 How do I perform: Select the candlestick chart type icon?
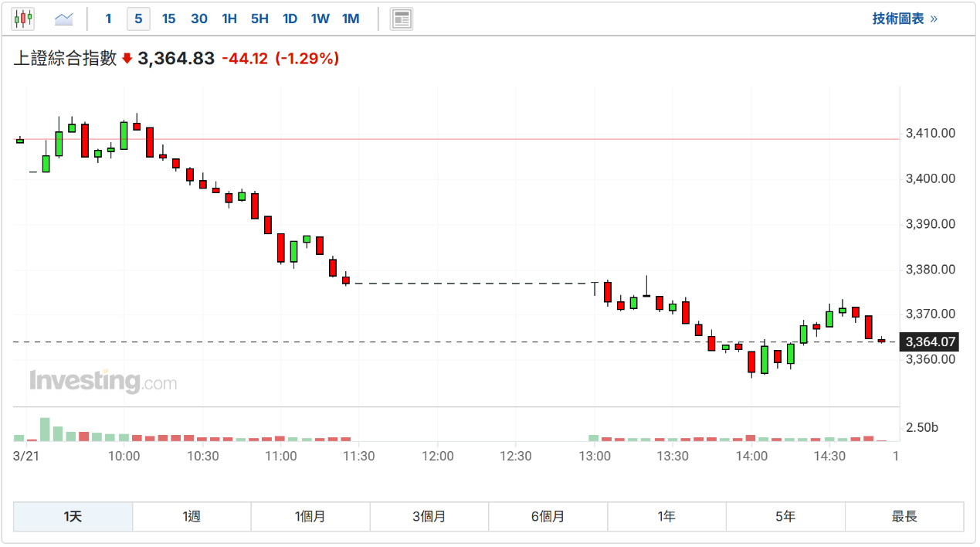(22, 19)
